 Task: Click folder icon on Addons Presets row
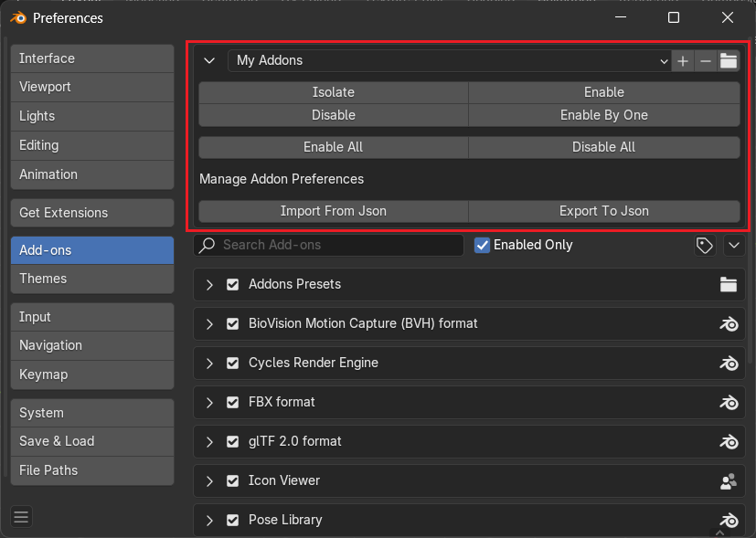click(729, 284)
